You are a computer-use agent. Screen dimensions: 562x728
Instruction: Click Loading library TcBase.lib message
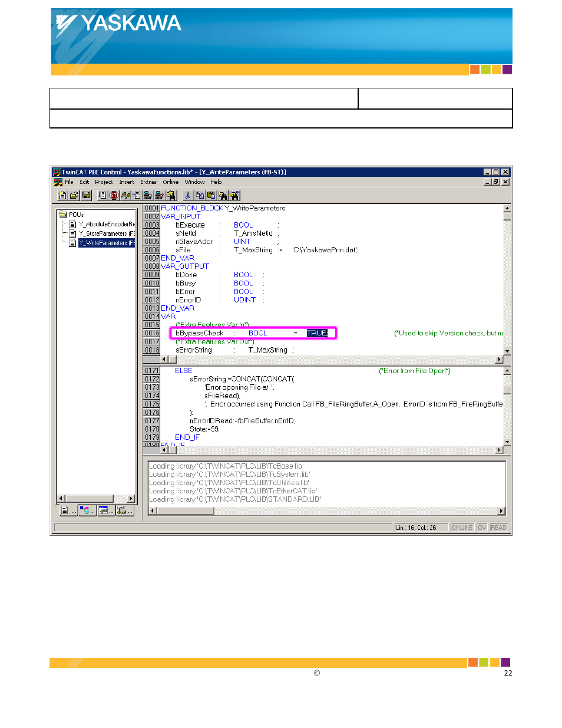(x=226, y=466)
